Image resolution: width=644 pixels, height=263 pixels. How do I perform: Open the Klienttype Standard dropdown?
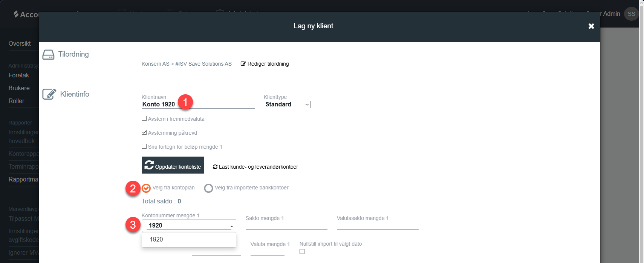pos(287,105)
